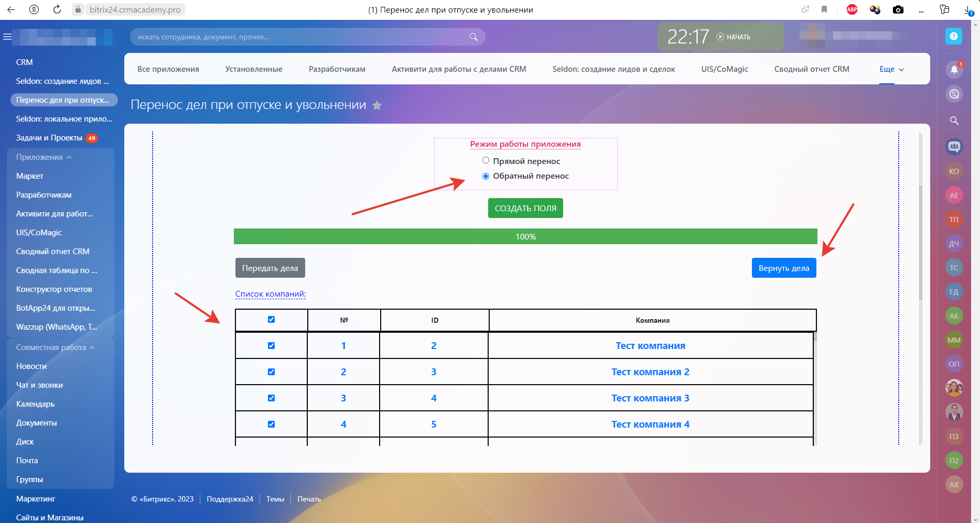Click the browser back arrow

click(x=11, y=9)
